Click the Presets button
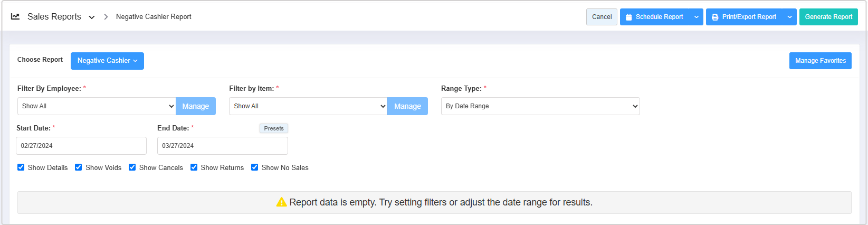This screenshot has height=225, width=868. (274, 128)
